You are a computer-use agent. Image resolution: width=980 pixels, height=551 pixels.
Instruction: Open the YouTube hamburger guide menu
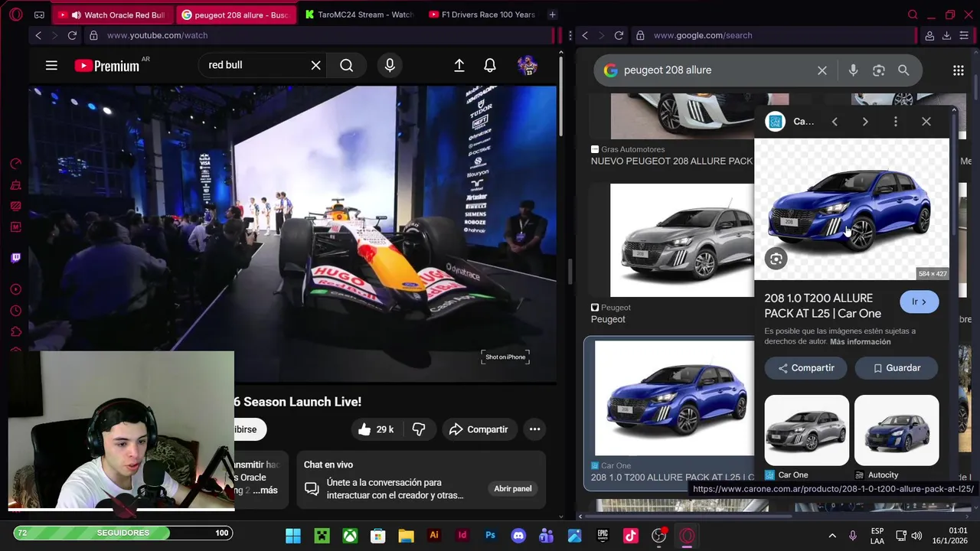click(51, 66)
